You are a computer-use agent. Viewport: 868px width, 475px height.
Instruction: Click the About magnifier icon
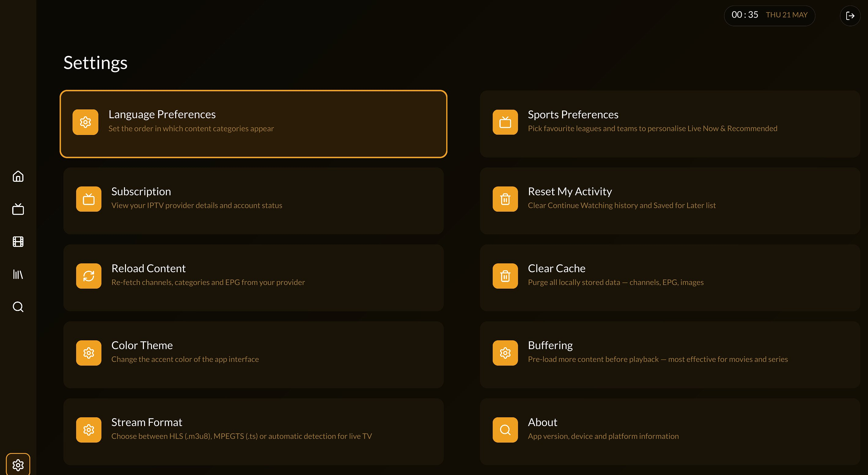coord(505,430)
